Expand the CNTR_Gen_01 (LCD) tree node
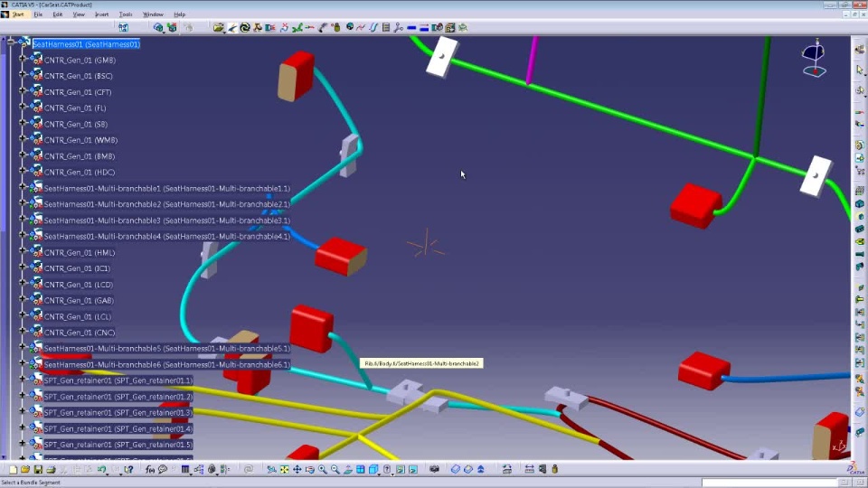Image resolution: width=868 pixels, height=488 pixels. click(23, 283)
